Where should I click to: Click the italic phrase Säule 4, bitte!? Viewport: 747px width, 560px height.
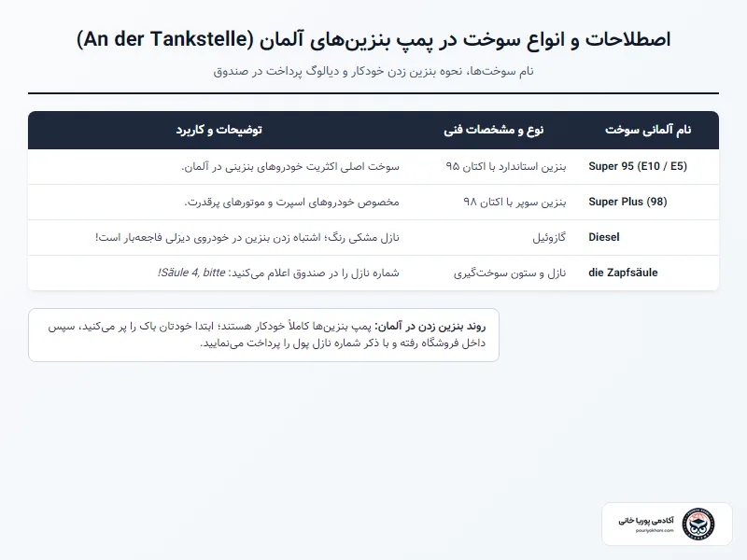click(x=191, y=273)
